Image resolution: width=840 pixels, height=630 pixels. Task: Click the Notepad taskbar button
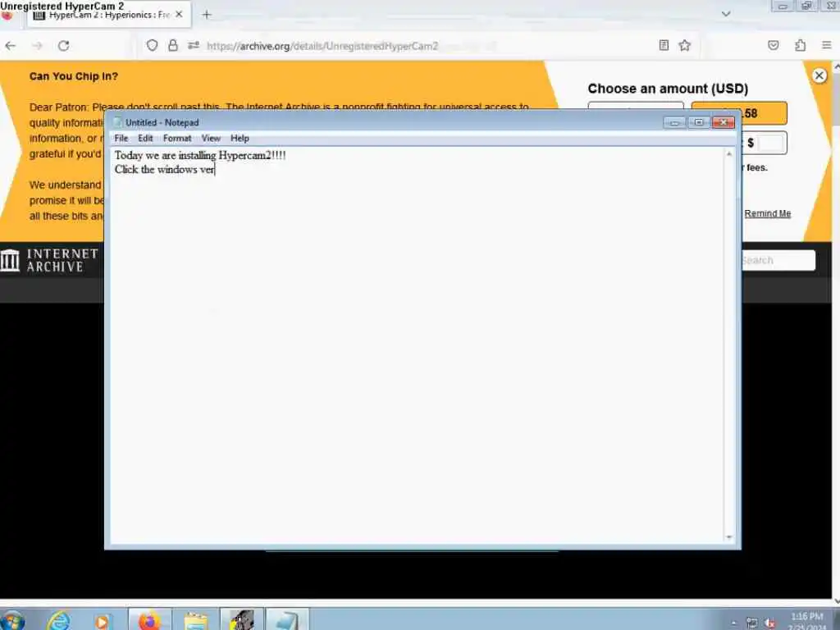point(287,620)
